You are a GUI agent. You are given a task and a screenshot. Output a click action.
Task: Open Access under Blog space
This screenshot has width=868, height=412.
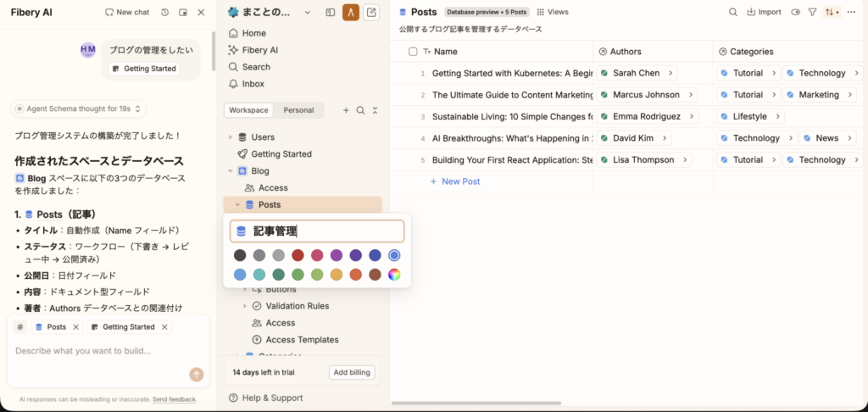pos(273,187)
